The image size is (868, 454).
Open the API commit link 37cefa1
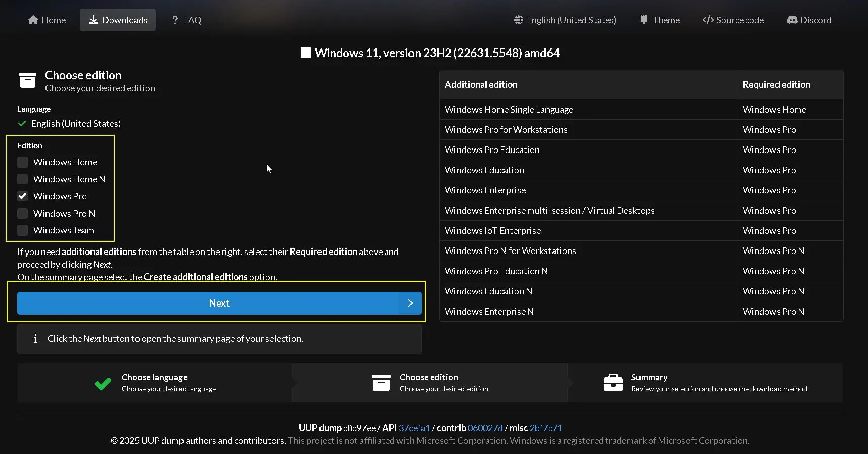tap(415, 428)
